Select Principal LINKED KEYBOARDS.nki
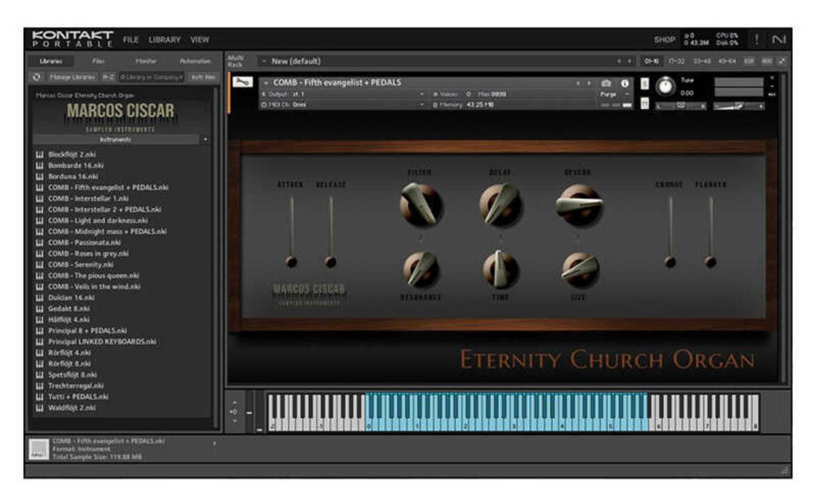Image resolution: width=816 pixels, height=504 pixels. tap(102, 342)
